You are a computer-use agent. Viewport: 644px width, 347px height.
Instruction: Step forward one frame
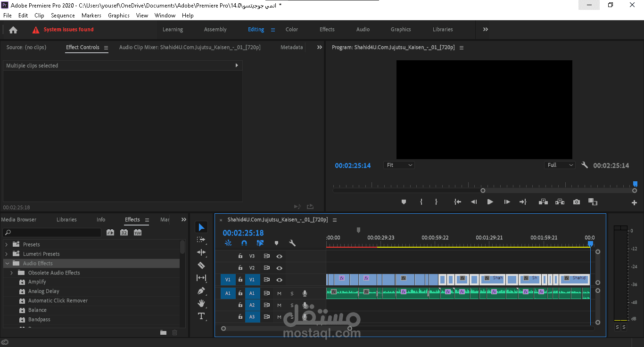click(x=507, y=202)
